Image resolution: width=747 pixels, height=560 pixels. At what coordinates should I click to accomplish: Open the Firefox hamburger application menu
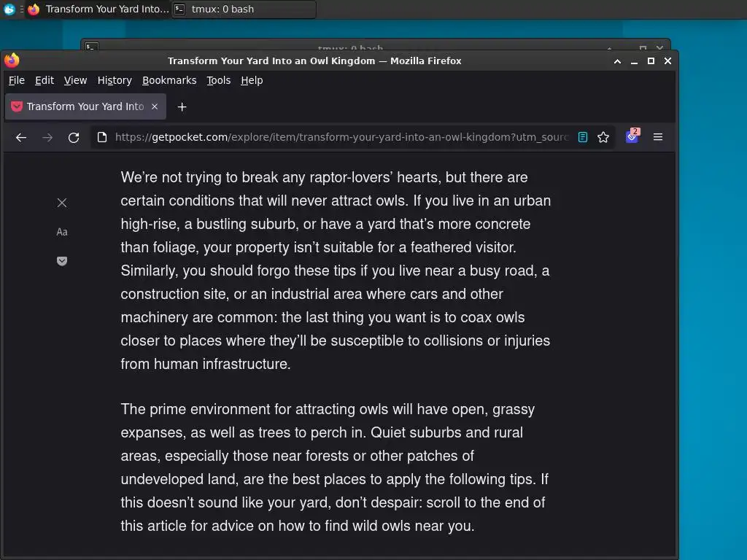click(x=657, y=137)
